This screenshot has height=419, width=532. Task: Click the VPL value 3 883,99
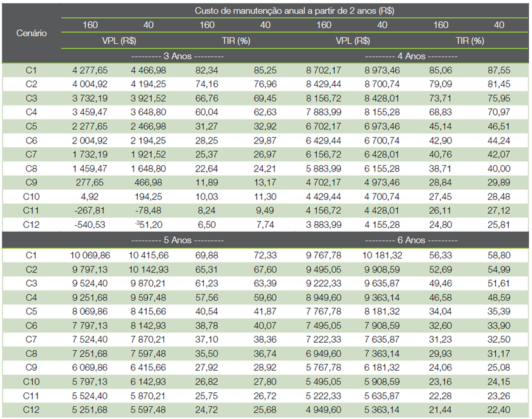(324, 225)
